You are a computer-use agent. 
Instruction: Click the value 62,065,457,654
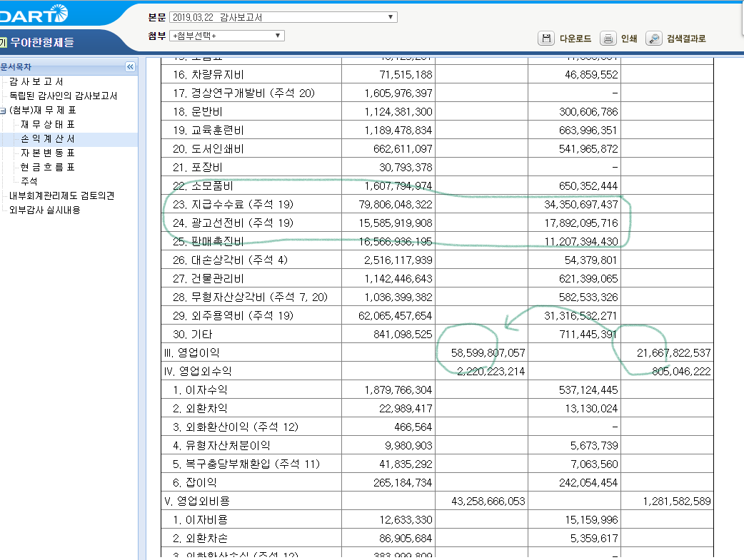coord(396,315)
